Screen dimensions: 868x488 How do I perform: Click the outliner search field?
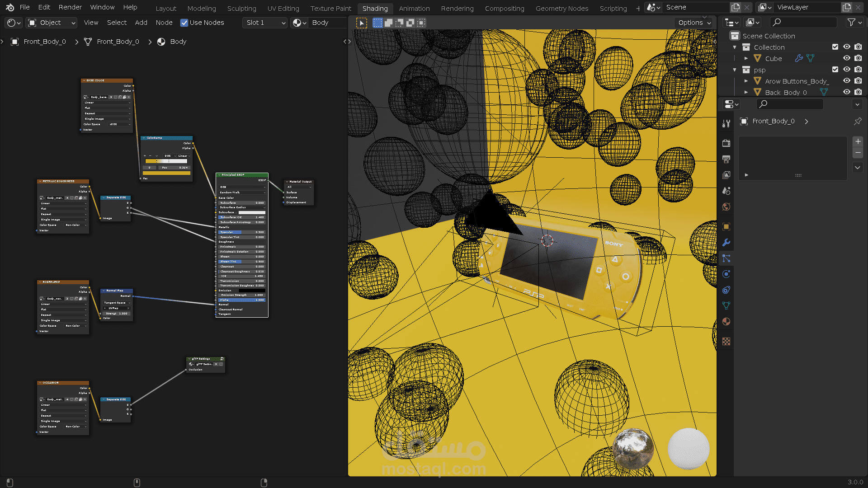(804, 22)
